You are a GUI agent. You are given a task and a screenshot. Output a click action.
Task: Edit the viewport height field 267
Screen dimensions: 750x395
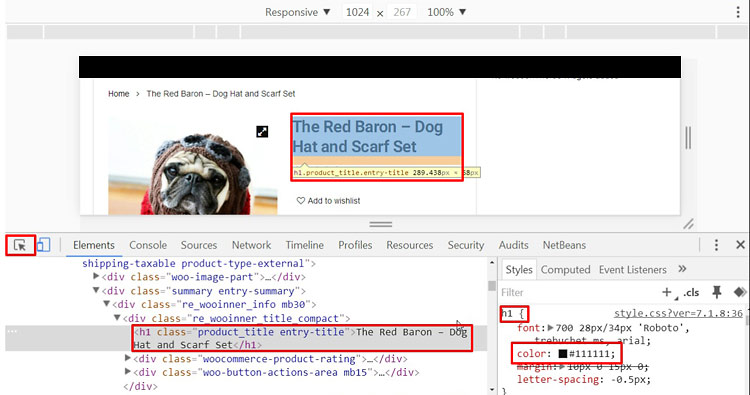pos(402,12)
